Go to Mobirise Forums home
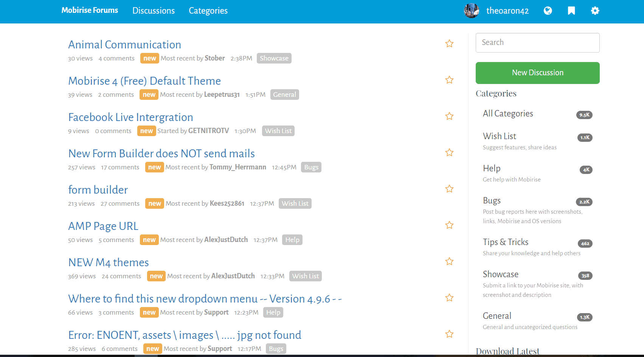644x357 pixels. coord(90,10)
